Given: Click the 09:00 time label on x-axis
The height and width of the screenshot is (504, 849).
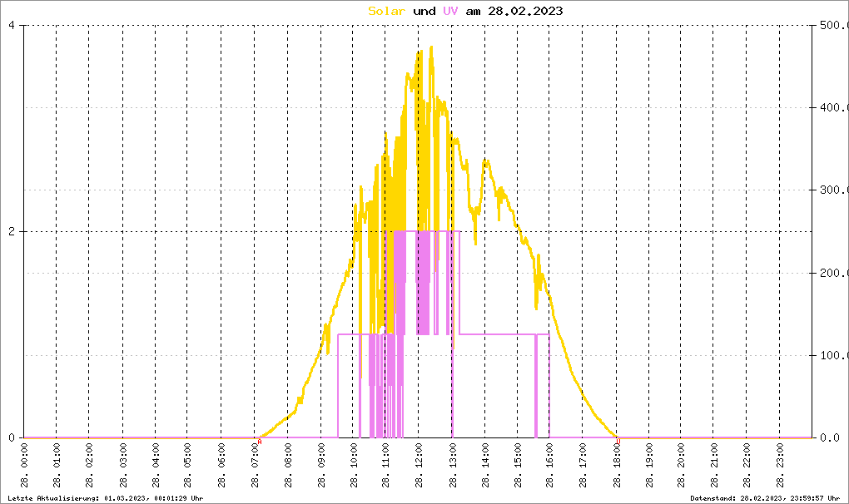Looking at the screenshot, I should pos(320,466).
